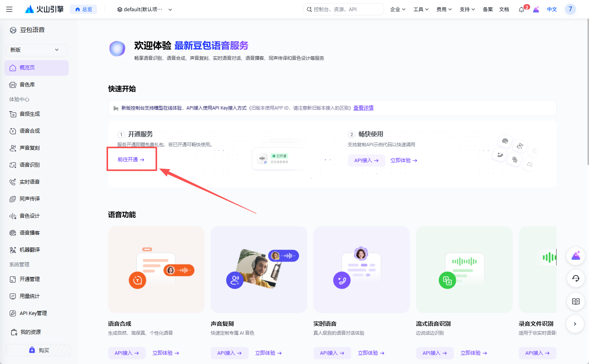The image size is (589, 364).
Task: Click the next arrow on feature carousel
Action: click(x=575, y=324)
